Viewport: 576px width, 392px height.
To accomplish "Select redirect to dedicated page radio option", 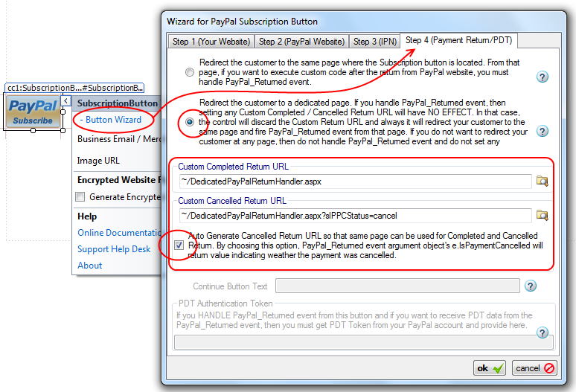I will tap(190, 122).
